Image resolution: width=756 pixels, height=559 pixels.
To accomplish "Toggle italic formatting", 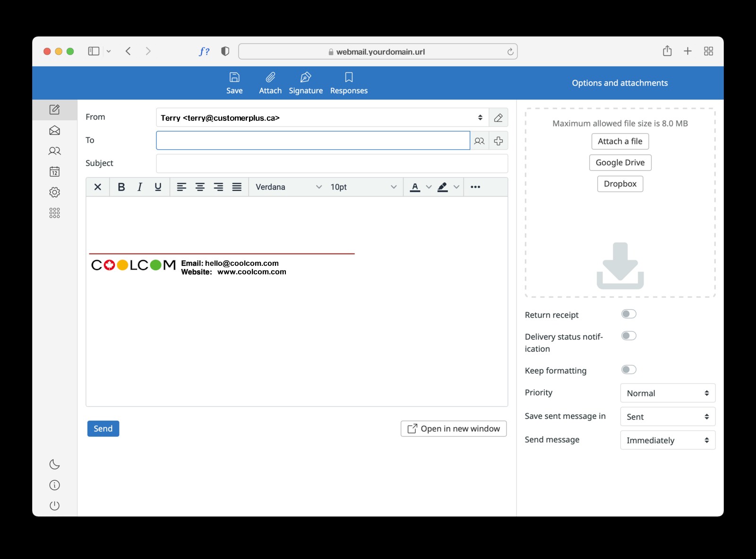I will pyautogui.click(x=140, y=187).
